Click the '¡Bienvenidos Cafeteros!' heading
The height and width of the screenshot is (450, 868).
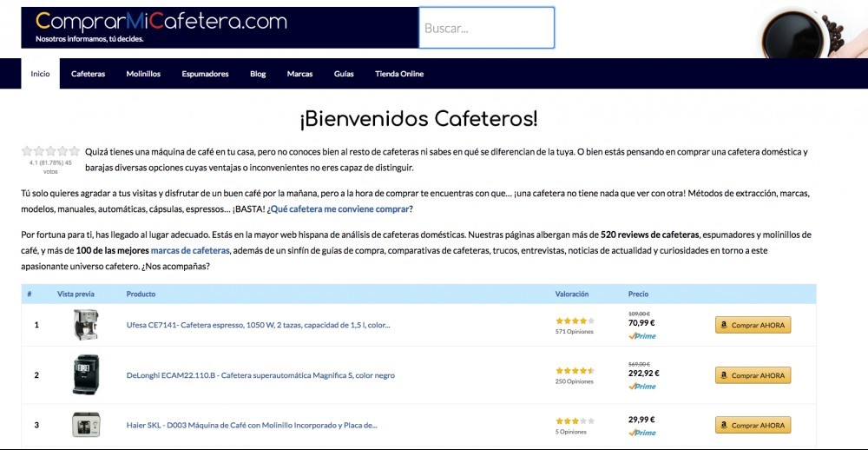pos(418,119)
